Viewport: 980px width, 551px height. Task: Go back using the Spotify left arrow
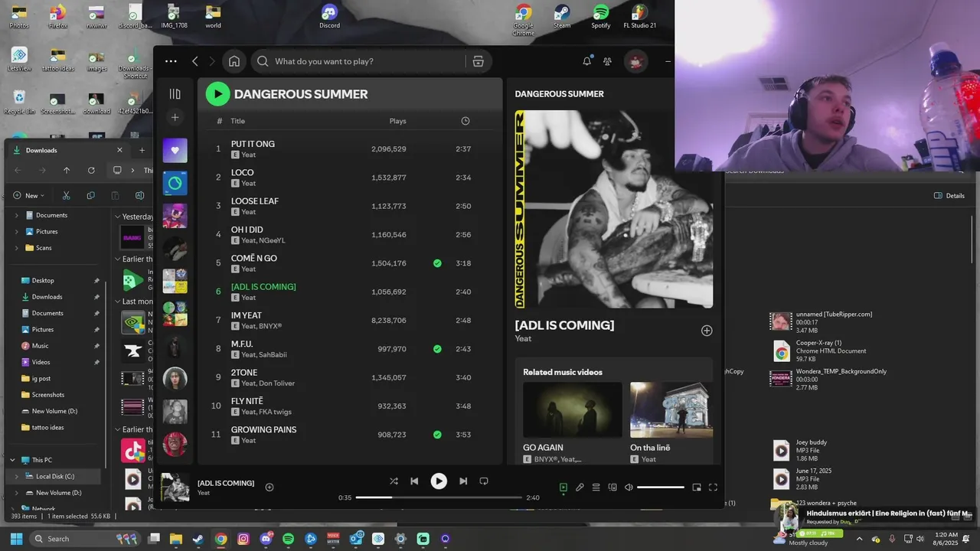coord(195,61)
